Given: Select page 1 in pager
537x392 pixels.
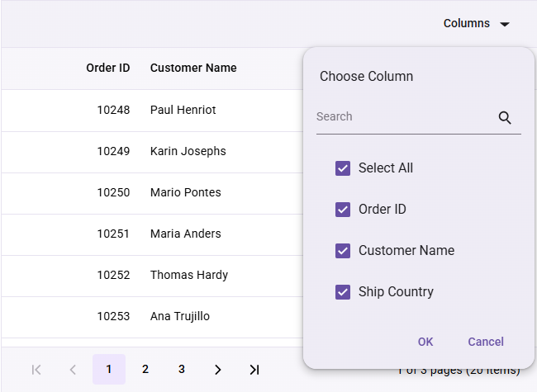Looking at the screenshot, I should tap(109, 370).
